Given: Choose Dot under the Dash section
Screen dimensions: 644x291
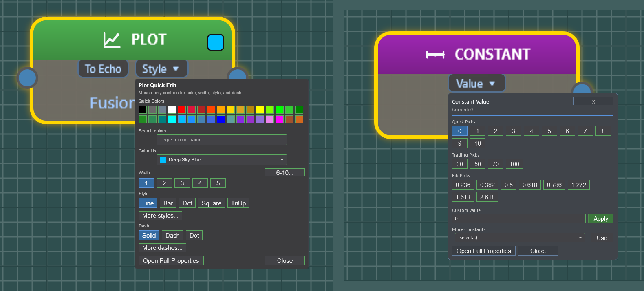Looking at the screenshot, I should (194, 236).
